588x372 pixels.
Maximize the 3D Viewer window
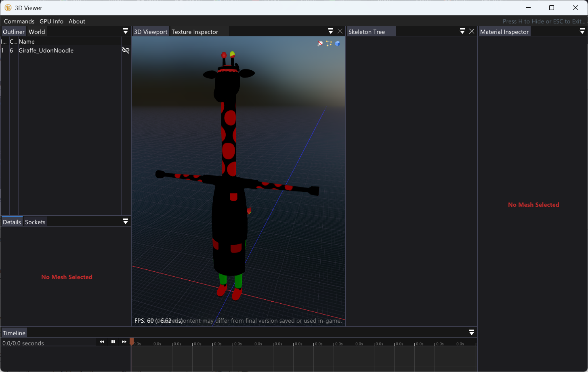click(552, 8)
